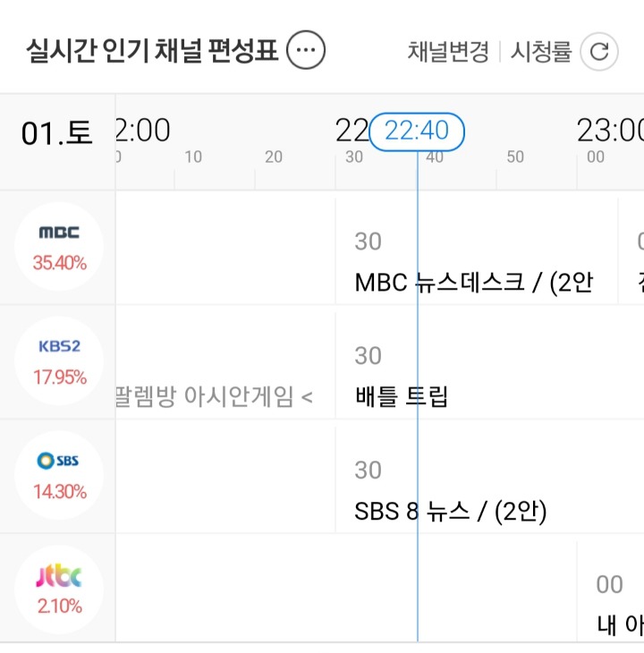This screenshot has height=653, width=644.
Task: Select the KBS2 channel logo
Action: coord(59,347)
